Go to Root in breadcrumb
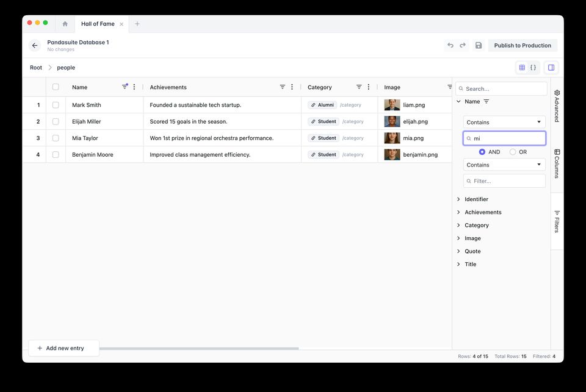 36,68
